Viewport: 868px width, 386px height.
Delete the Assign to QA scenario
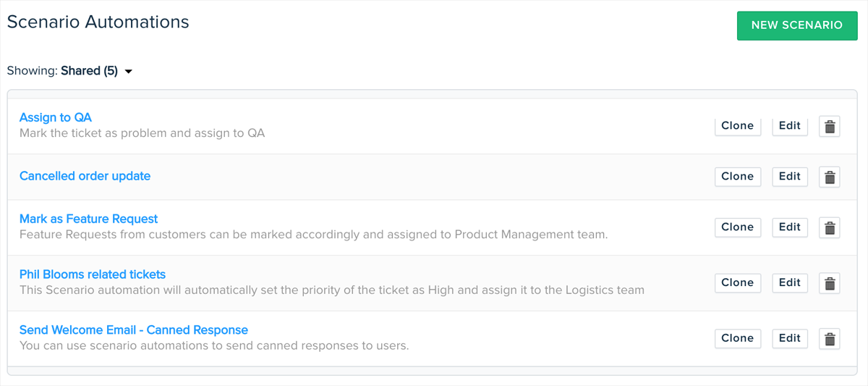(830, 126)
